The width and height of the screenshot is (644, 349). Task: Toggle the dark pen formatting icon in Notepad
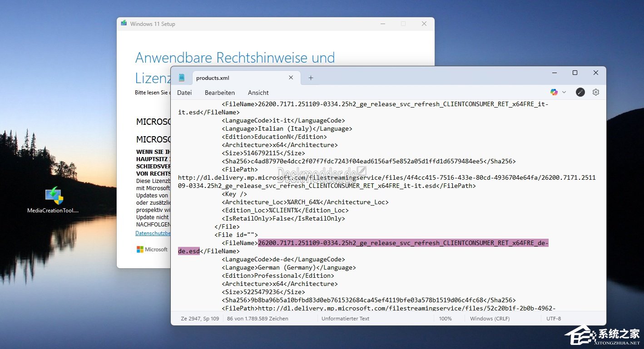[580, 92]
